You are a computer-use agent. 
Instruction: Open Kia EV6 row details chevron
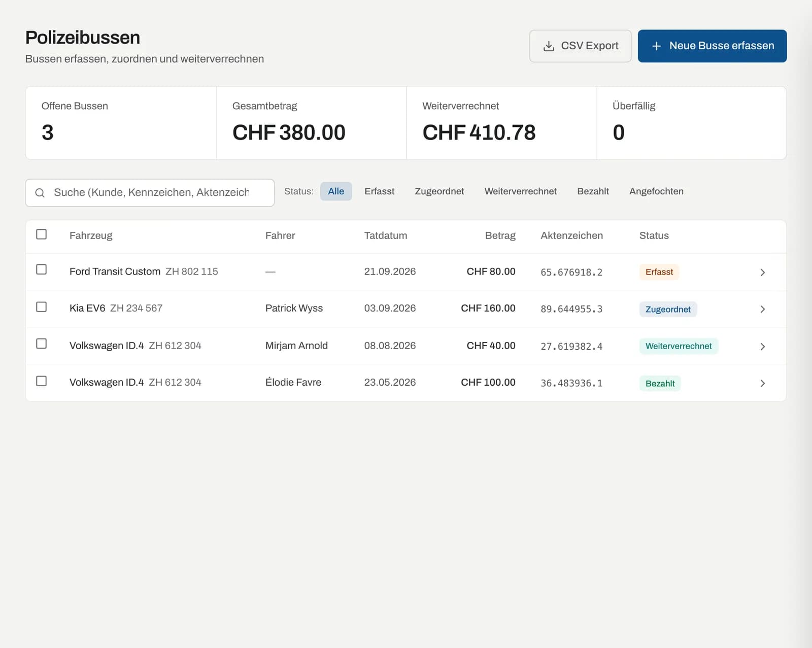click(762, 309)
